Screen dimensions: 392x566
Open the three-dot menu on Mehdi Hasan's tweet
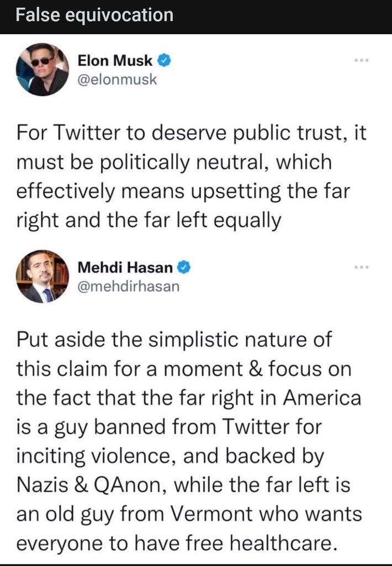[362, 268]
